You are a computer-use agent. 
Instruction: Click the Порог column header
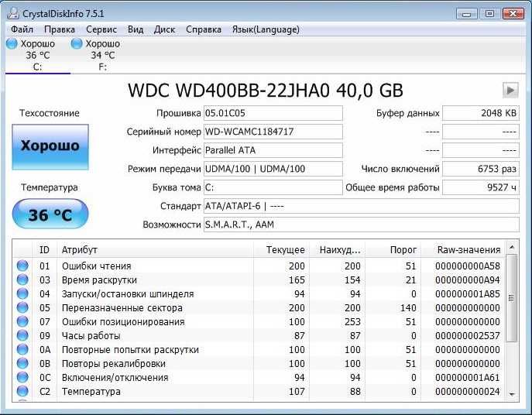393,250
